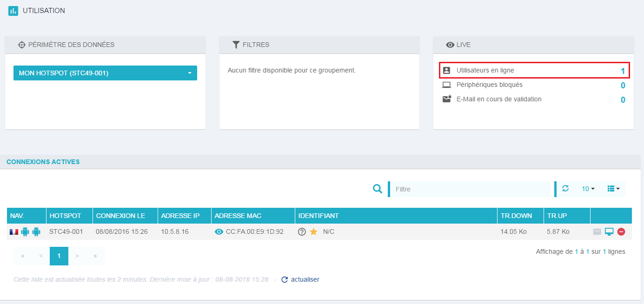The image size is (644, 304).
Task: Click the envelope icon in connection row
Action: point(597,232)
